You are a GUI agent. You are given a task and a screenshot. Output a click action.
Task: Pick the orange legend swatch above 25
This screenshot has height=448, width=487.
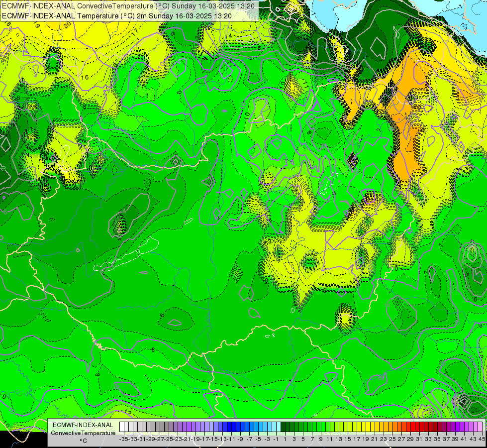tap(390, 427)
